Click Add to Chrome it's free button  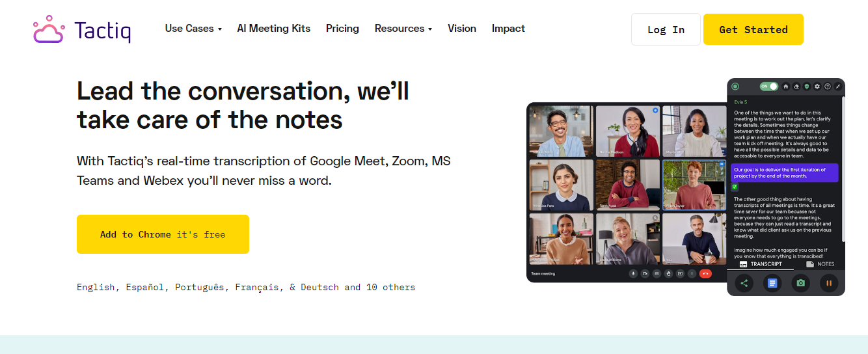click(x=163, y=234)
